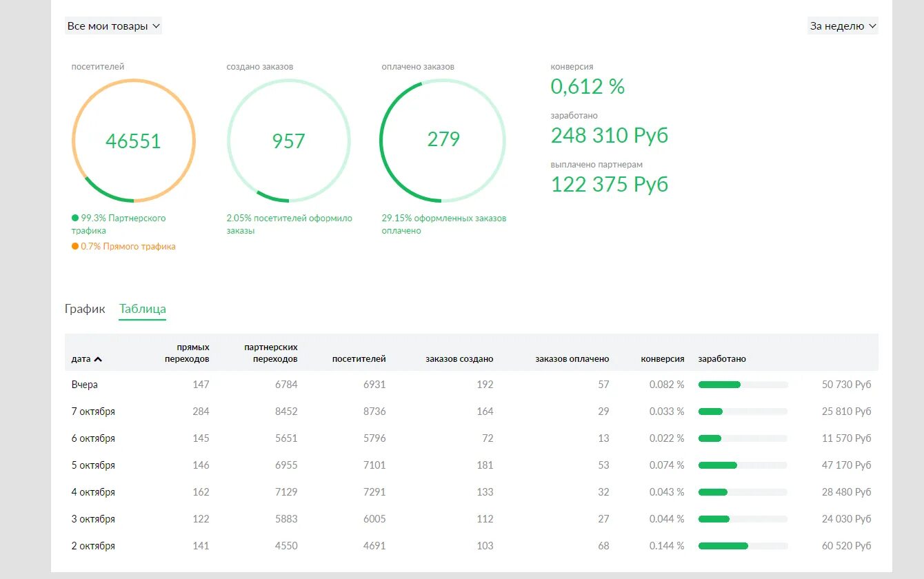
Task: Select the 'Вчера' table row date
Action: [x=85, y=385]
